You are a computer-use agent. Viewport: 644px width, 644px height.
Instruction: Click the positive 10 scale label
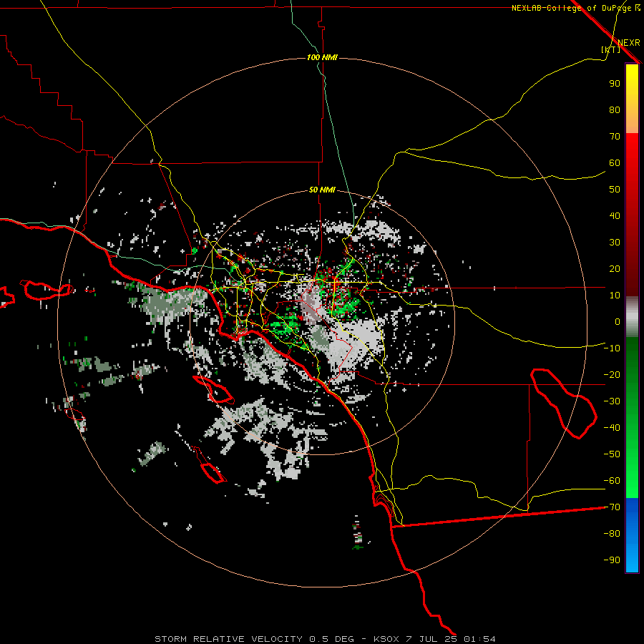615,296
